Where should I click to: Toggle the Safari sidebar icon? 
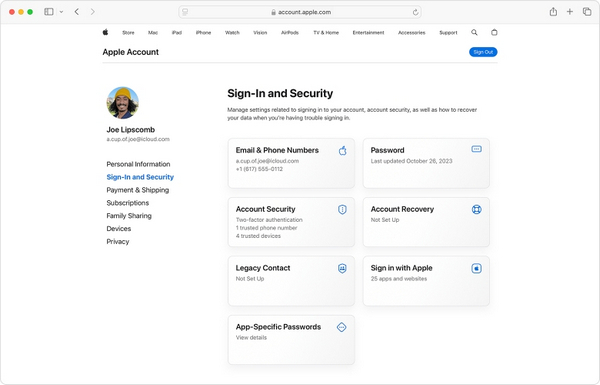(x=49, y=12)
